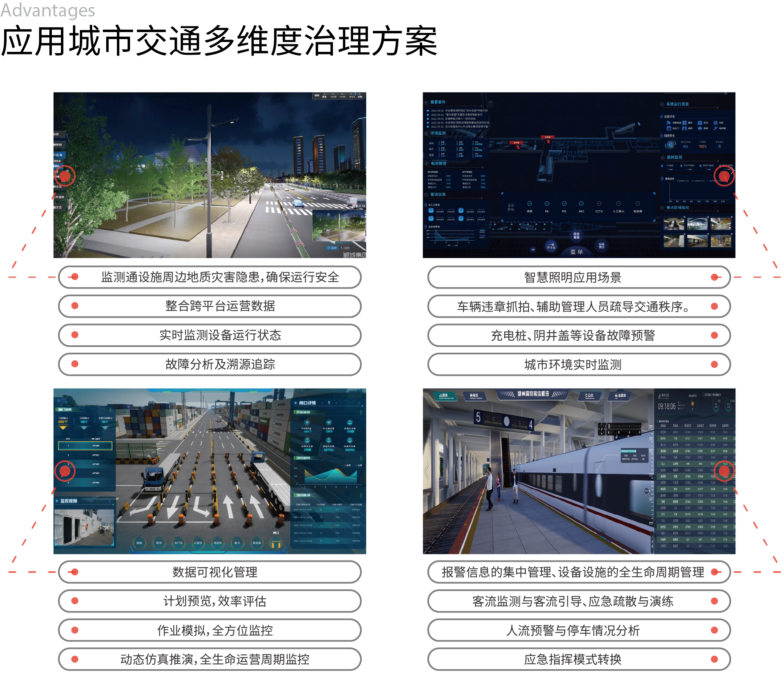Image resolution: width=784 pixels, height=677 pixels.
Task: Click the 设备情况 round icon
Action: click(601, 246)
